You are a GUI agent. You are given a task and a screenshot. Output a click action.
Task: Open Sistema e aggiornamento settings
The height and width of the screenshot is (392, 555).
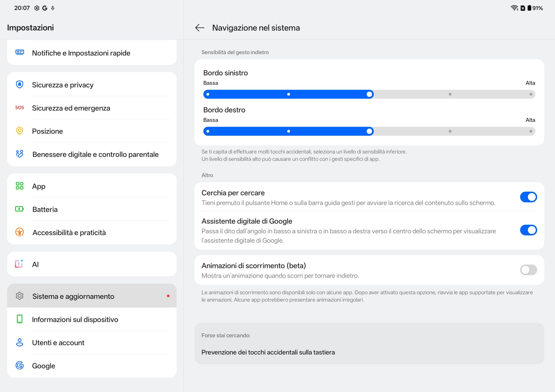(x=73, y=296)
